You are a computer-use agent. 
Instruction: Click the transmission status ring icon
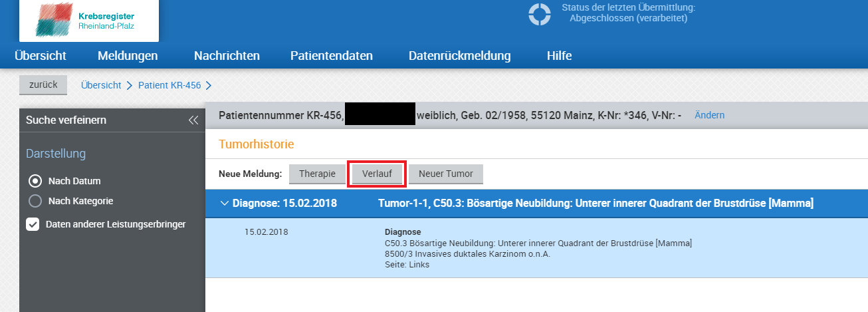tap(540, 14)
